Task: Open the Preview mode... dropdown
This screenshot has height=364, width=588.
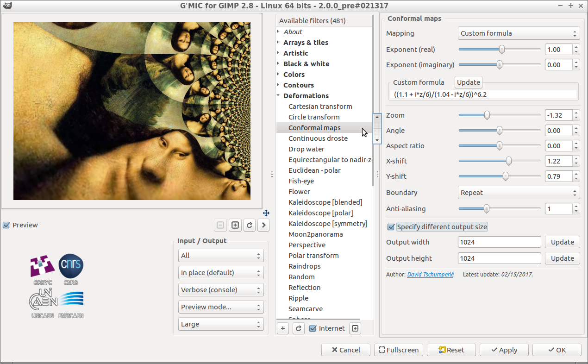Action: pyautogui.click(x=221, y=307)
